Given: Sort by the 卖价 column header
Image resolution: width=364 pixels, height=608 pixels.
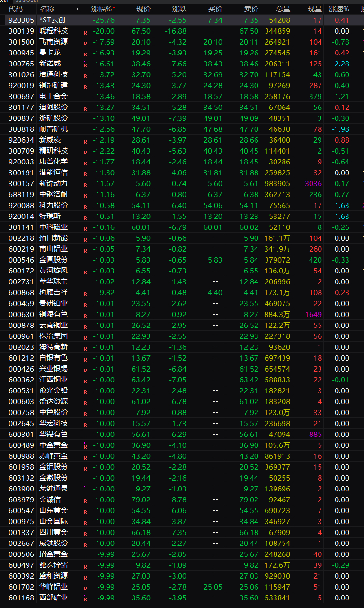Looking at the screenshot, I should [x=251, y=9].
